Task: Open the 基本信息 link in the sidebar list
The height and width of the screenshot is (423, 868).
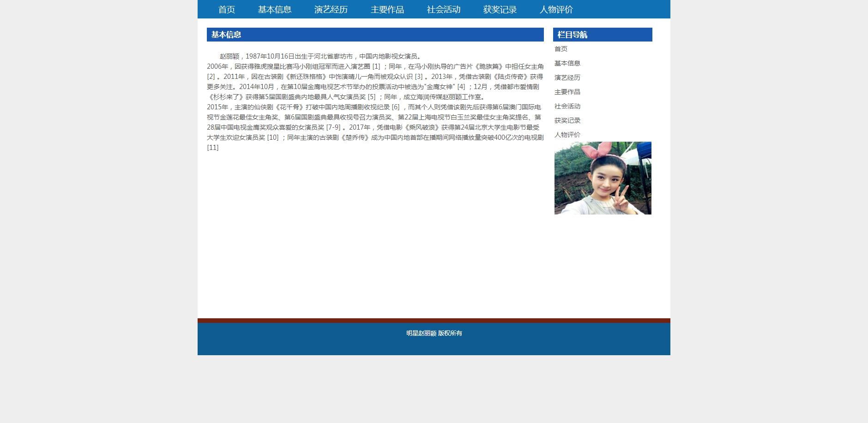Action: [x=567, y=63]
